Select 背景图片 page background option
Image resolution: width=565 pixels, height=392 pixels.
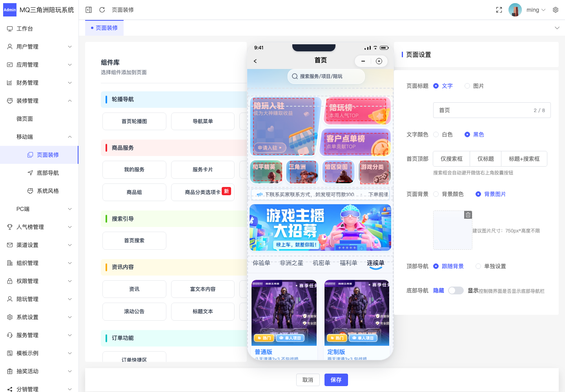[491, 194]
